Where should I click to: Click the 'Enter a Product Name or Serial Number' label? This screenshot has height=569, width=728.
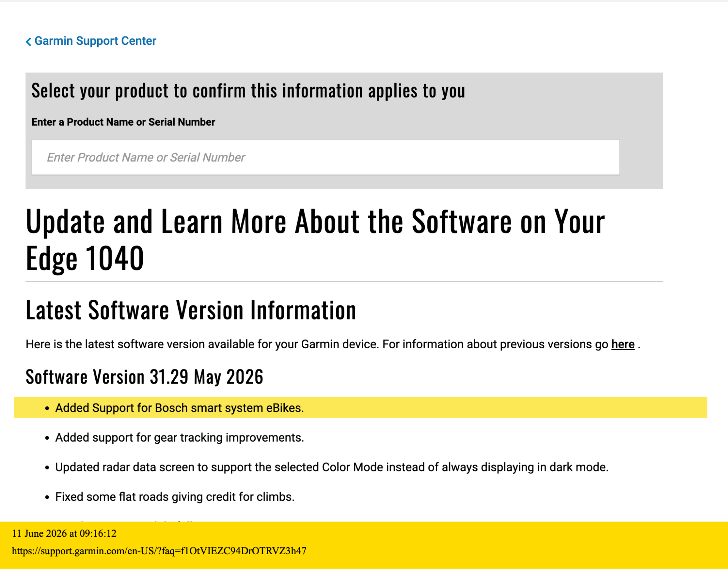coord(123,122)
